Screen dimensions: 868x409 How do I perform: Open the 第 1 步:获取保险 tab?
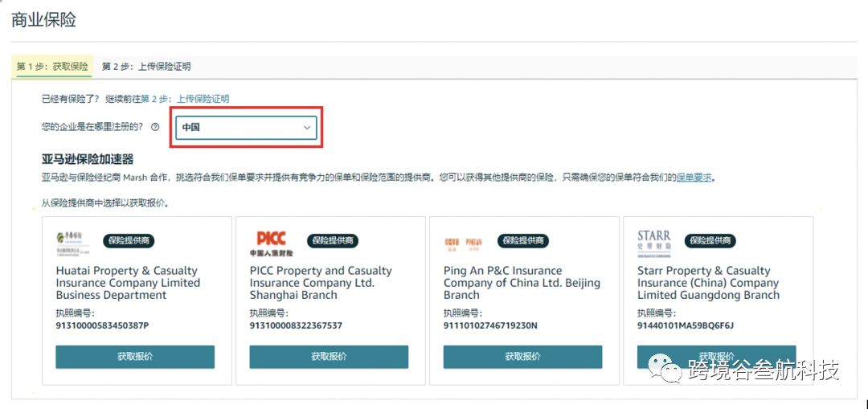pos(52,67)
